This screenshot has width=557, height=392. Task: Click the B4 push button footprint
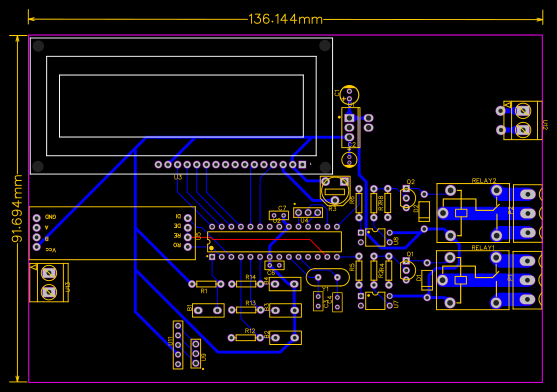[x=285, y=284]
